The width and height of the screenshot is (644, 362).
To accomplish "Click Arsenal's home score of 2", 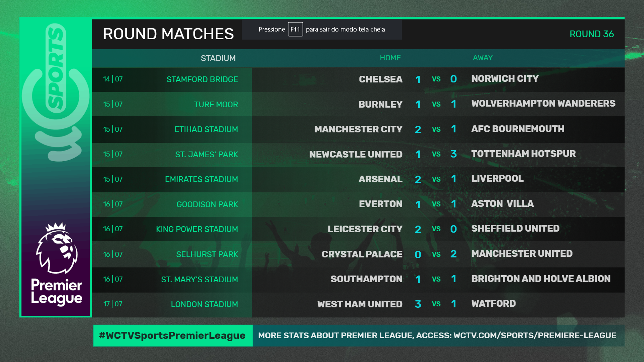I will coord(418,179).
